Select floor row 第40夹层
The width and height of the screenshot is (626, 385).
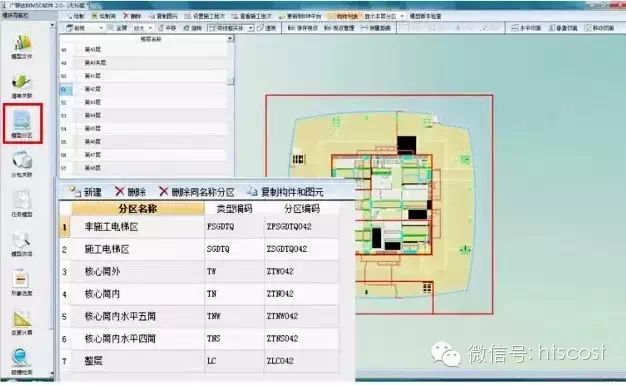(143, 63)
